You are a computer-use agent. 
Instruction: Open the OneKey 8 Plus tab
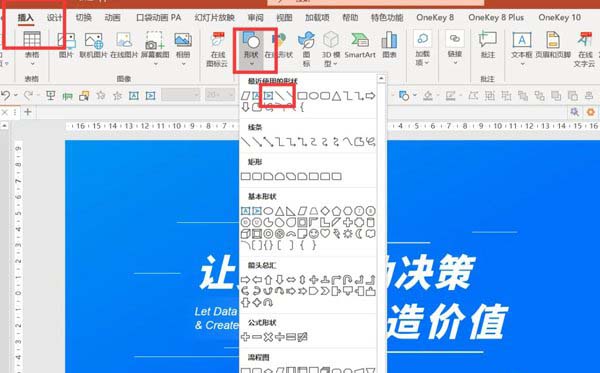496,18
